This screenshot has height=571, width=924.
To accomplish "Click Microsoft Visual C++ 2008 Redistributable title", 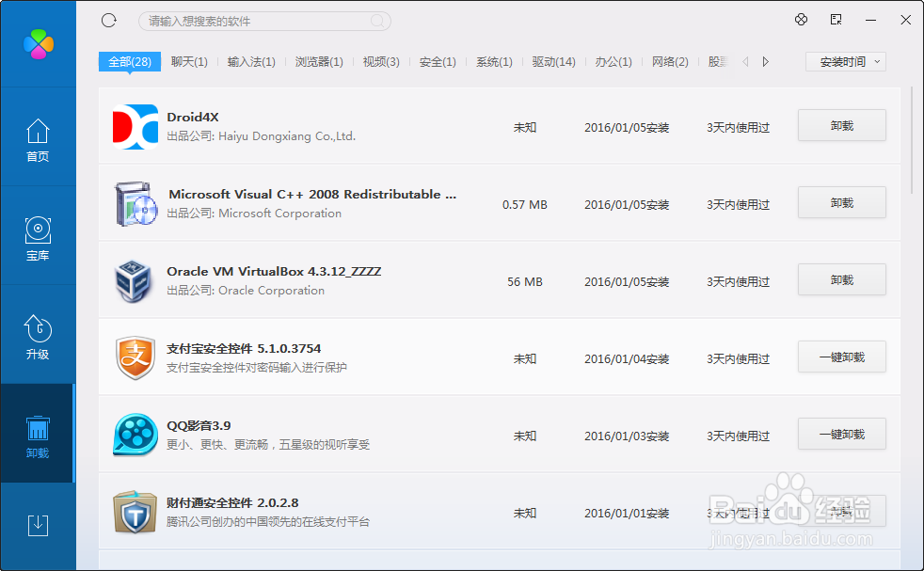I will pos(312,195).
